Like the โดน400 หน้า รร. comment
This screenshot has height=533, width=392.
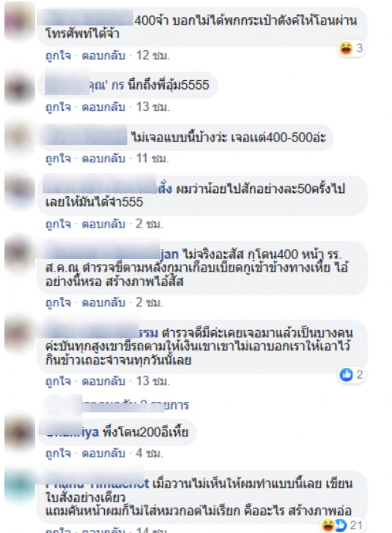58,303
